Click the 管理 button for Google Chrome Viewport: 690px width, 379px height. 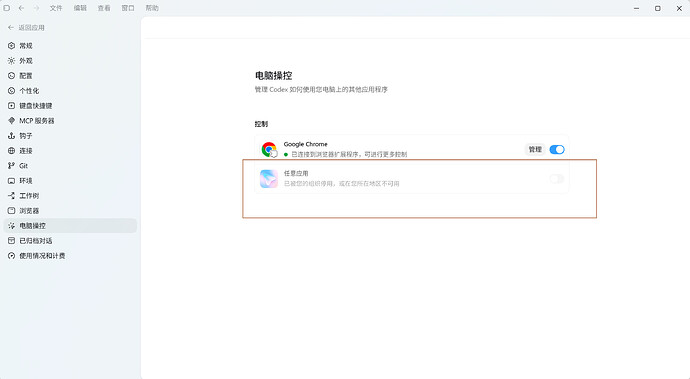click(x=535, y=149)
